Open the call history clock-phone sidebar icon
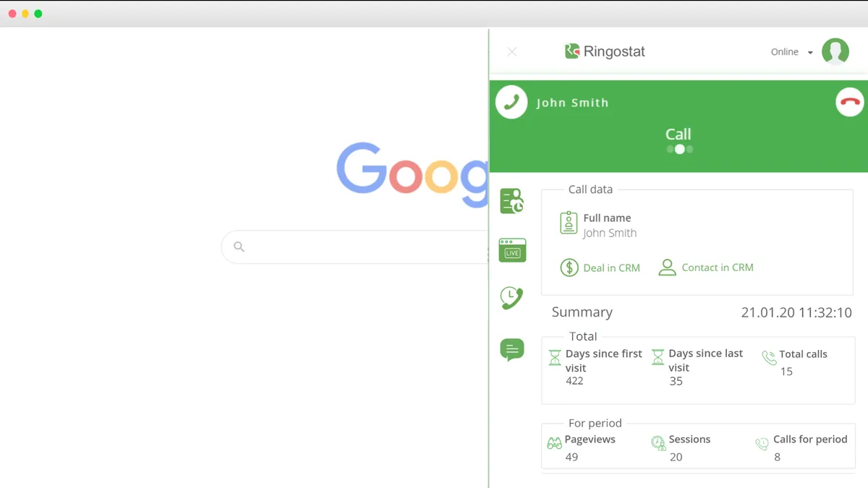The height and width of the screenshot is (488, 868). click(x=511, y=298)
